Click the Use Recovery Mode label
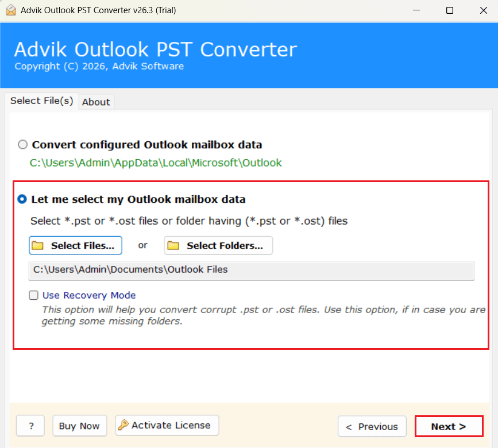Screen dimensions: 498x448 [89, 295]
